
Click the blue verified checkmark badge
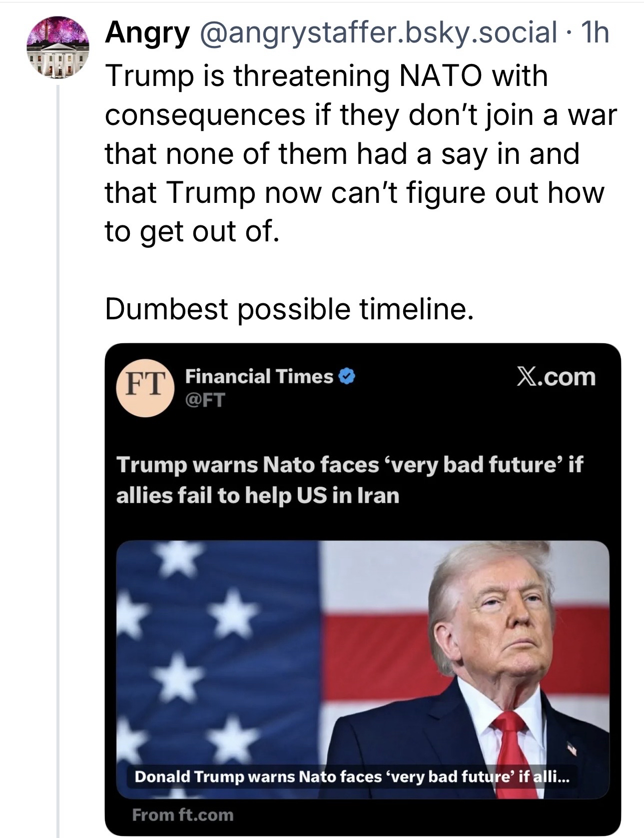coord(347,376)
